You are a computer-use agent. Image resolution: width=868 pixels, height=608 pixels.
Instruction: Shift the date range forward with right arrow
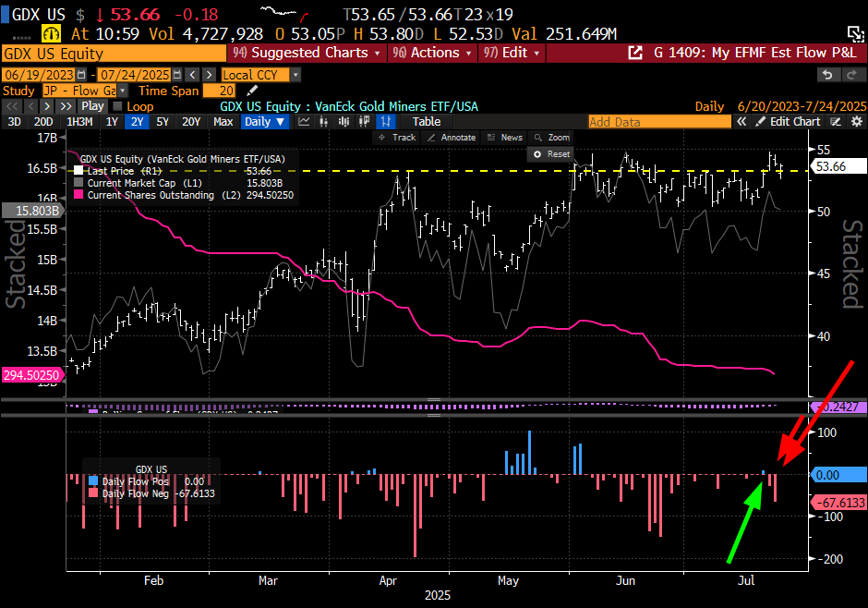(209, 75)
